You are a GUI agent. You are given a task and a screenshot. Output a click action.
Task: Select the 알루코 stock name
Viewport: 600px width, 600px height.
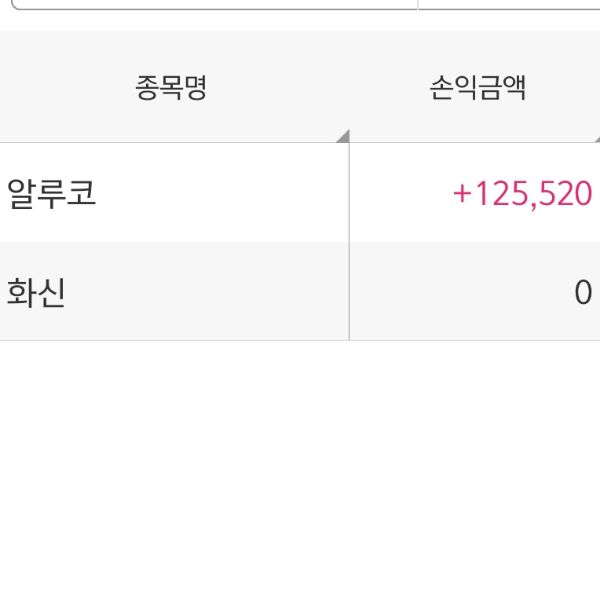[x=52, y=192]
